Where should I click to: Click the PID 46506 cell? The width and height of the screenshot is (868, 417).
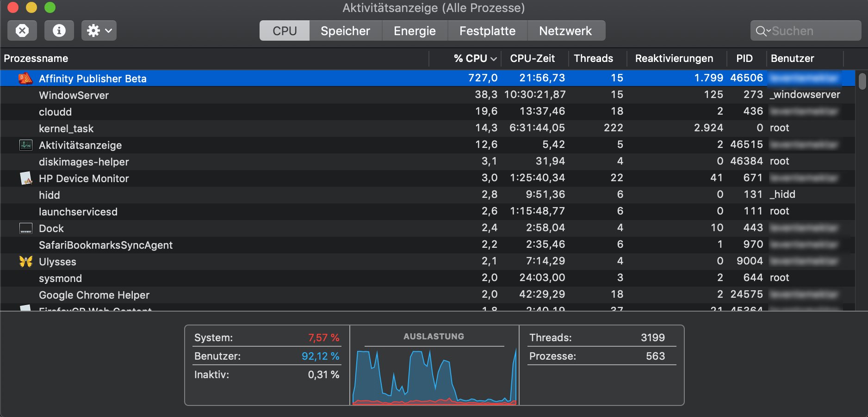747,78
